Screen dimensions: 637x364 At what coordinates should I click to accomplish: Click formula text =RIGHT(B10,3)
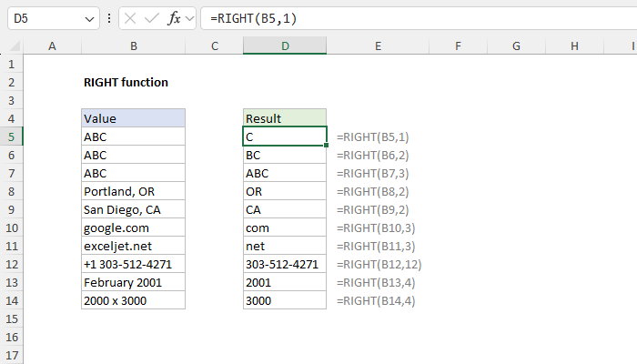coord(376,227)
